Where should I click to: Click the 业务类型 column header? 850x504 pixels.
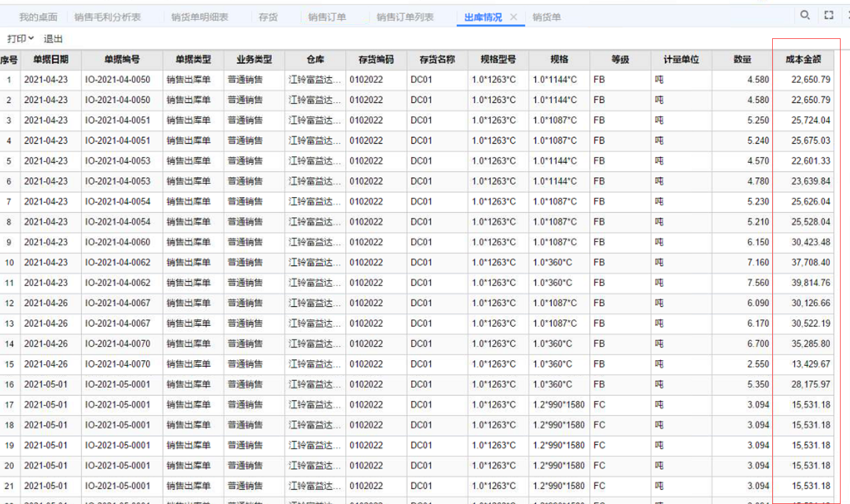(x=254, y=60)
